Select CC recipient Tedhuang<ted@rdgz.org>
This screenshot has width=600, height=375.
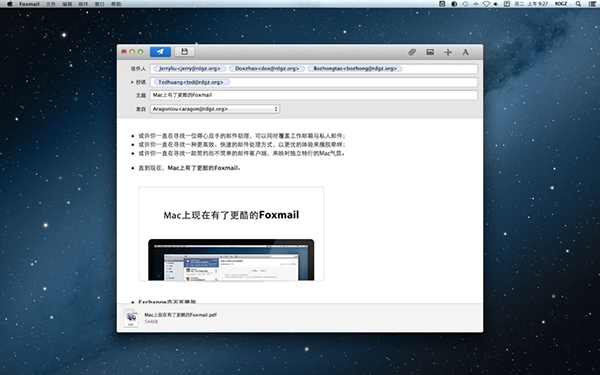pos(191,82)
